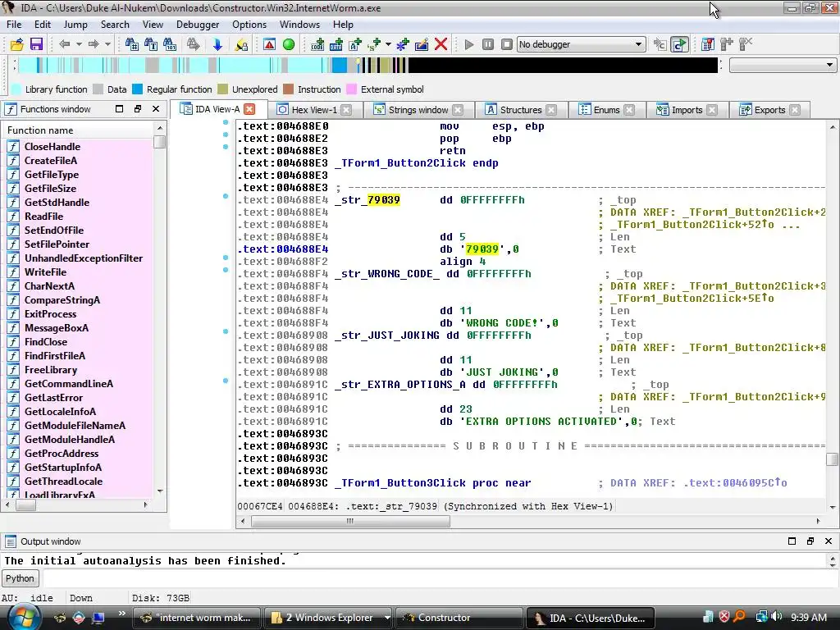Switch to the Hex View-1 tab
The height and width of the screenshot is (630, 840).
click(x=314, y=110)
